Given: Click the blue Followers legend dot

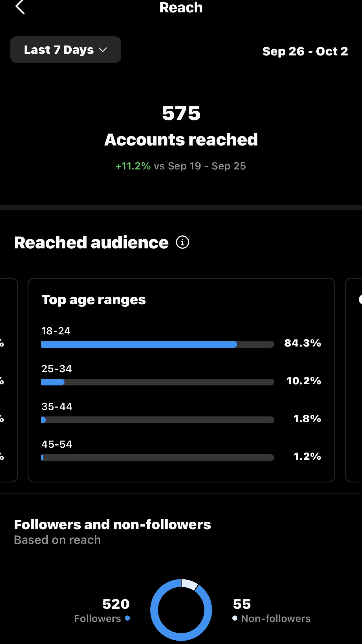Looking at the screenshot, I should click(x=127, y=618).
